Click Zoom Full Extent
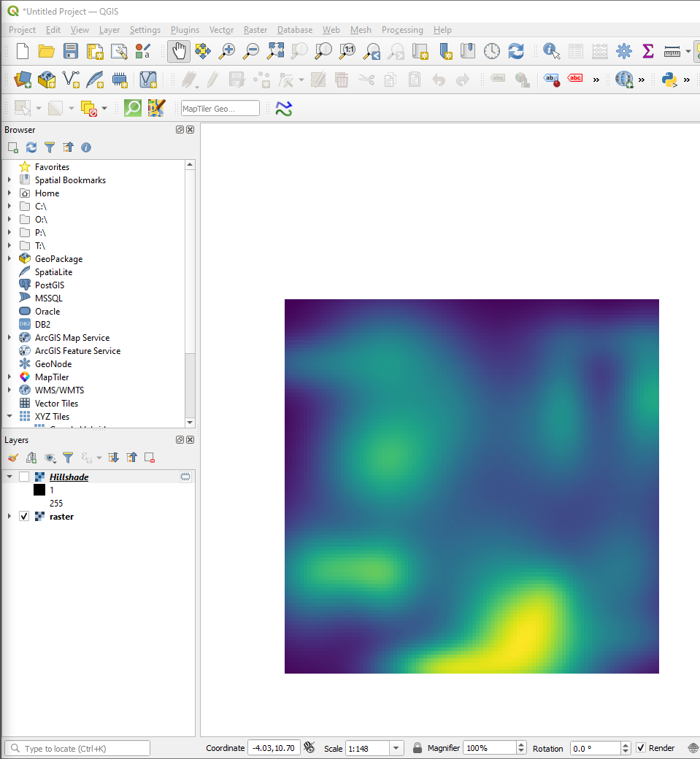The height and width of the screenshot is (759, 700). coord(274,51)
